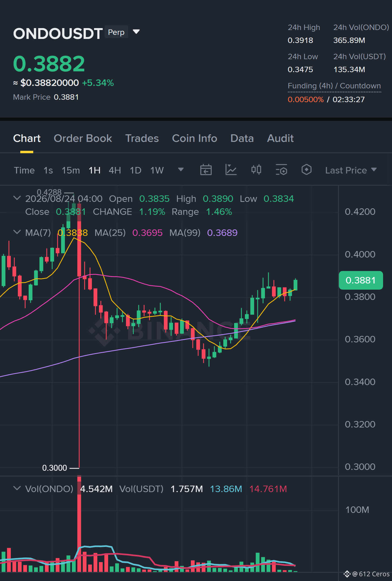The height and width of the screenshot is (581, 392).
Task: Open the more time intervals dropdown
Action: pyautogui.click(x=181, y=170)
